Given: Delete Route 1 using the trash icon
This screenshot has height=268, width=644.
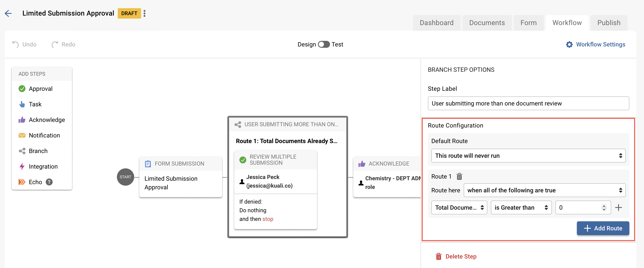Looking at the screenshot, I should coord(460,177).
